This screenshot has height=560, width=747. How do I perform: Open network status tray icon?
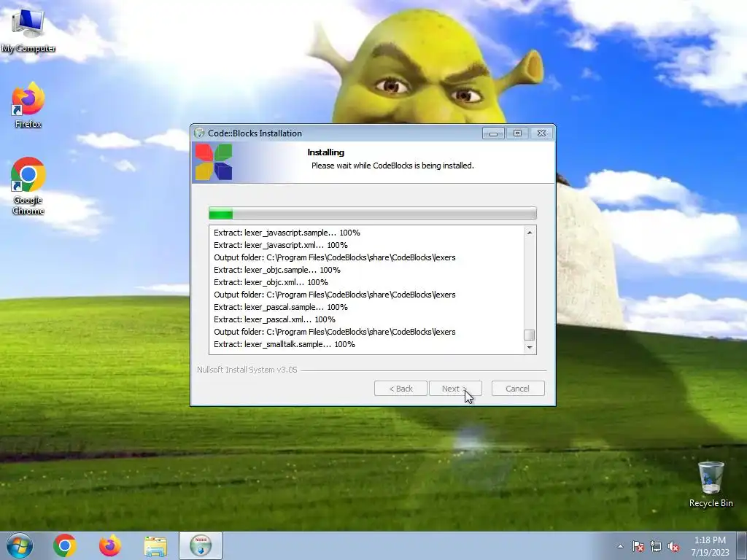pos(656,546)
